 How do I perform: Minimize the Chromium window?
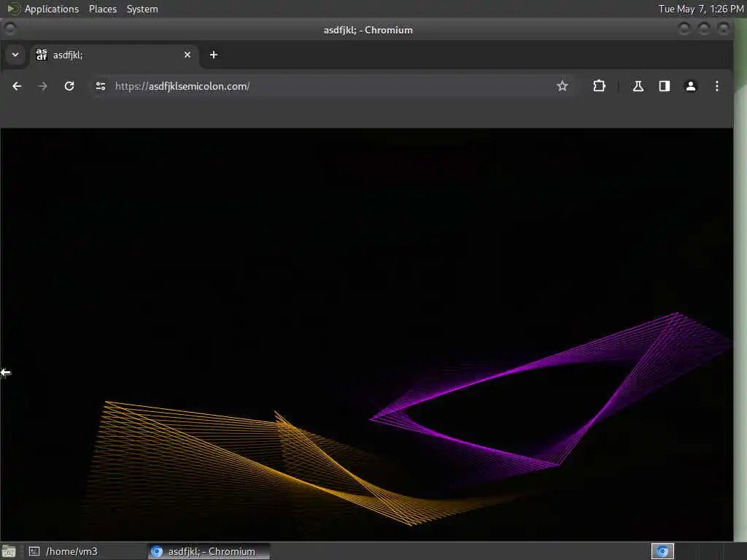coord(684,29)
